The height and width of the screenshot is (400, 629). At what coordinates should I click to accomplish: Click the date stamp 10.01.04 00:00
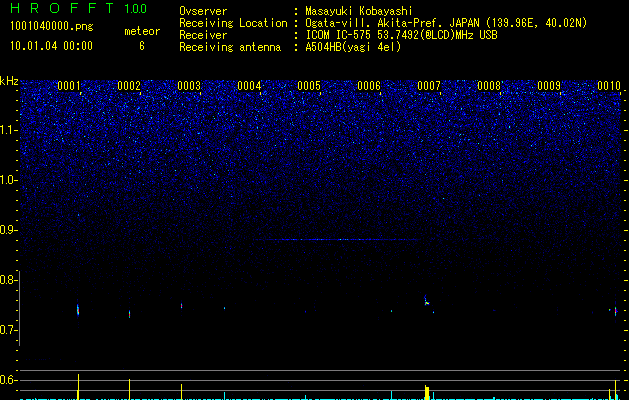pyautogui.click(x=51, y=46)
